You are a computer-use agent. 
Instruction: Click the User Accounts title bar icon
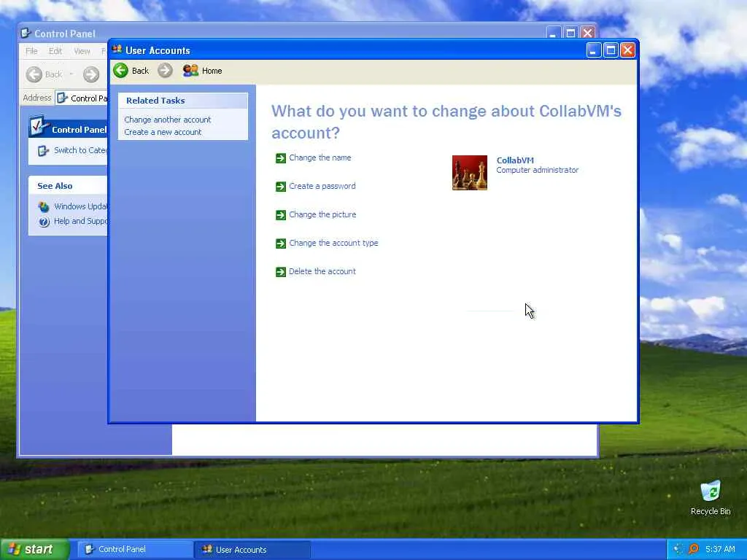click(117, 50)
